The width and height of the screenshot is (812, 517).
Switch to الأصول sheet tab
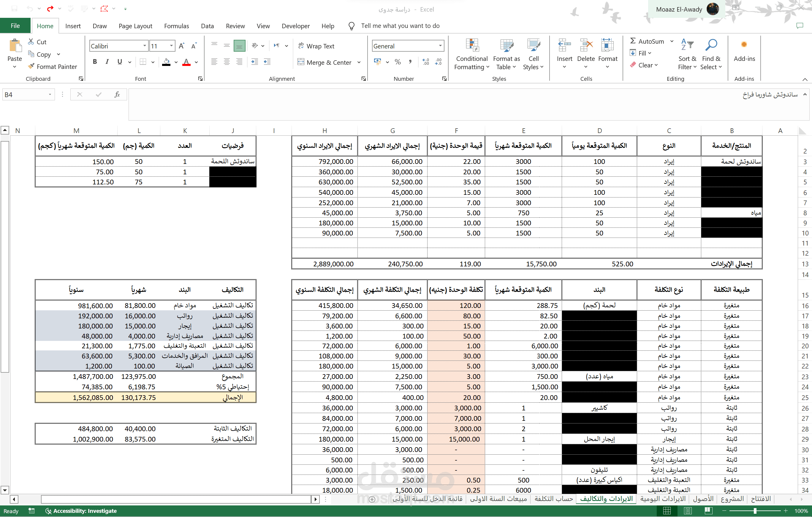tap(703, 499)
